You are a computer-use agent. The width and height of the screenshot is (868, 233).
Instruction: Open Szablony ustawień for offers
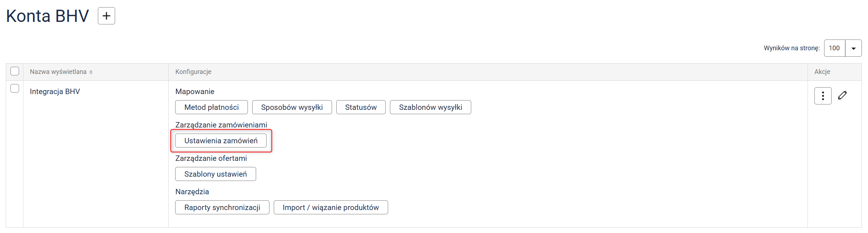(x=215, y=174)
